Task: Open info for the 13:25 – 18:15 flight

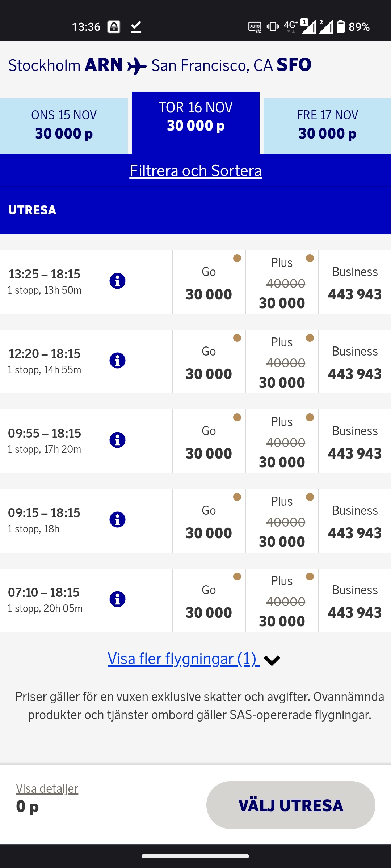Action: point(117,281)
